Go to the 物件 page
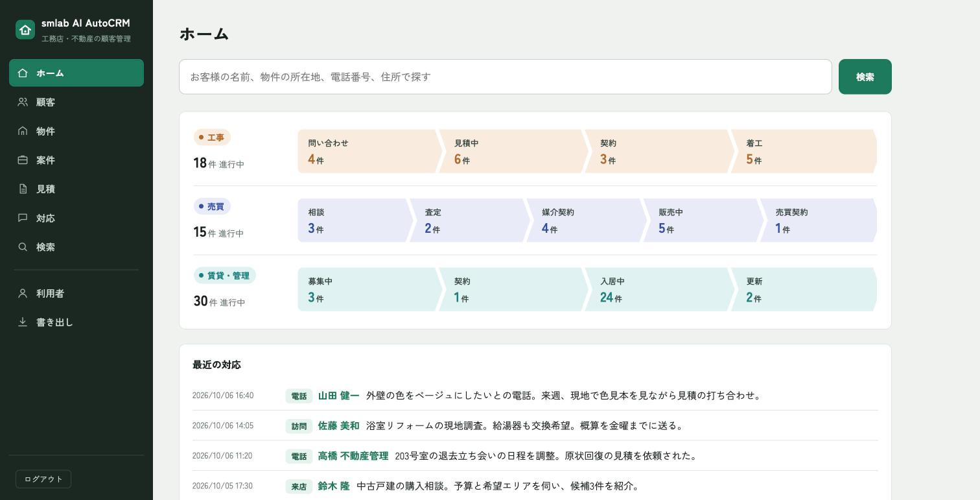980x500 pixels. pyautogui.click(x=76, y=131)
